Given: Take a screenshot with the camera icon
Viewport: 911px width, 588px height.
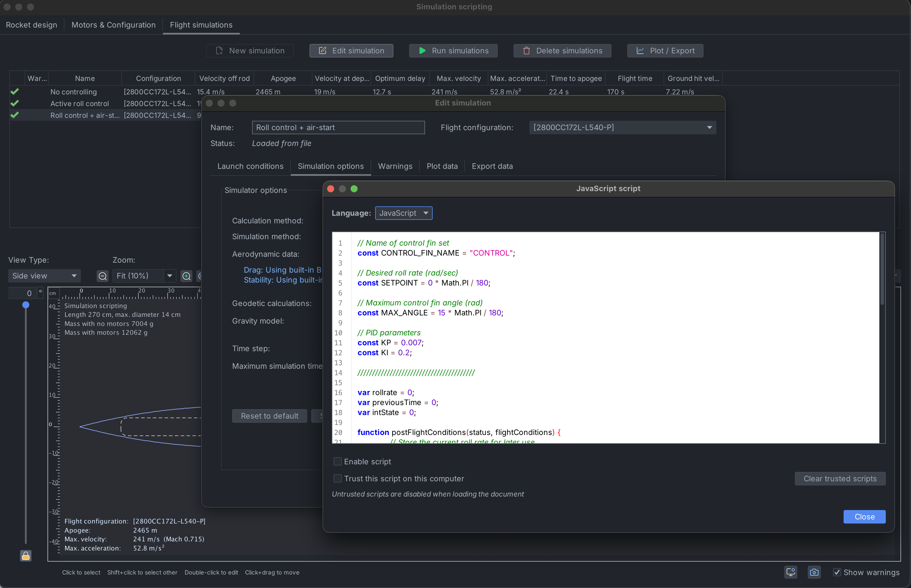Looking at the screenshot, I should point(814,572).
